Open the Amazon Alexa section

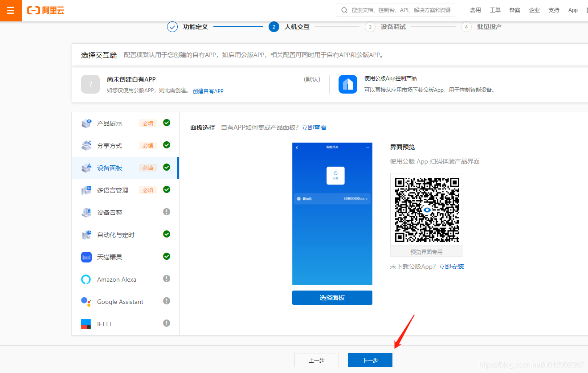click(x=125, y=279)
